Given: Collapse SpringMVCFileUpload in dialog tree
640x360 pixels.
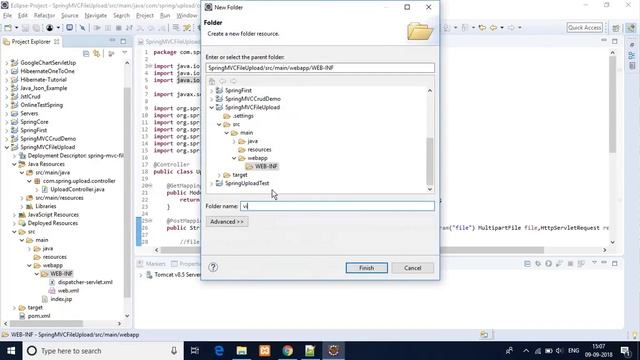Looking at the screenshot, I should 212,107.
